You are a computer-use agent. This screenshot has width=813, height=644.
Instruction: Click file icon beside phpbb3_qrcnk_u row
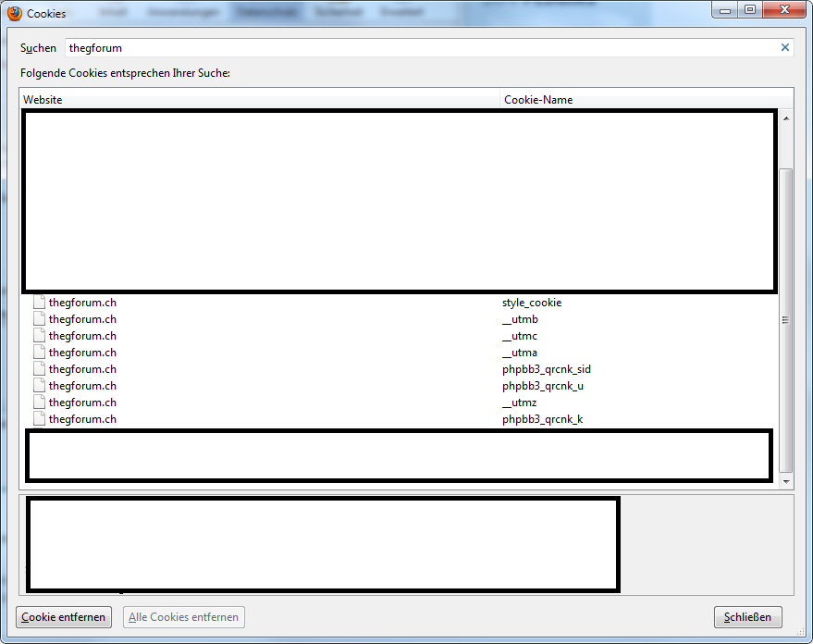pyautogui.click(x=39, y=385)
